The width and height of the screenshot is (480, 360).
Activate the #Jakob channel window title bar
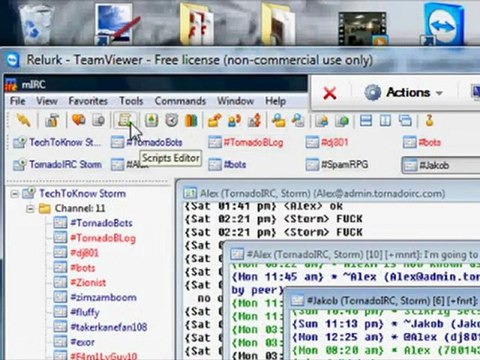point(383,301)
